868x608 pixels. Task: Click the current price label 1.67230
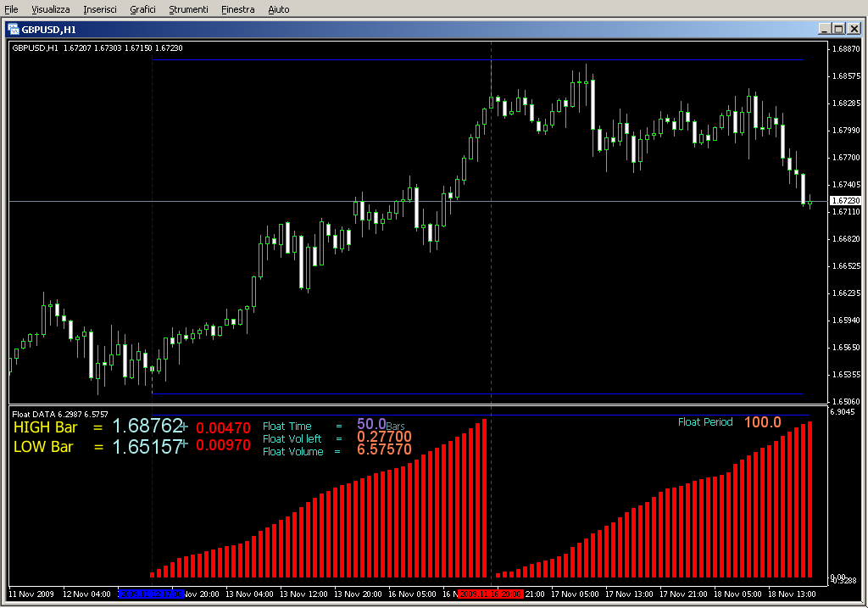[844, 201]
